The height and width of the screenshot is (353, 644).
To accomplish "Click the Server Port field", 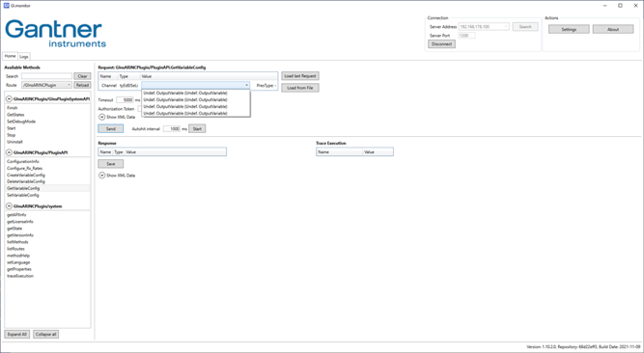I will point(467,36).
